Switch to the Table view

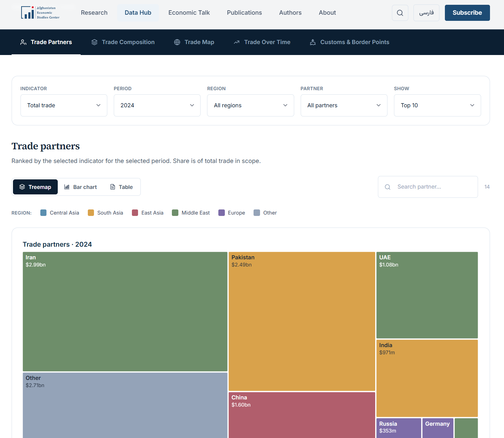(x=121, y=187)
